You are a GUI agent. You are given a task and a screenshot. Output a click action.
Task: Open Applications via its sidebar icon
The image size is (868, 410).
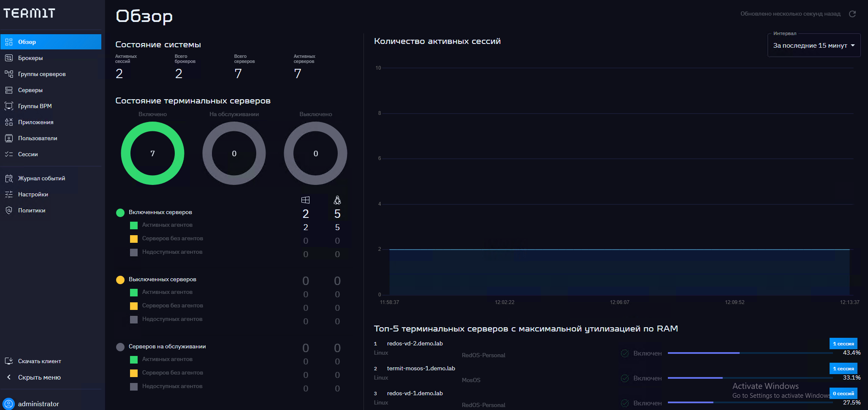click(x=9, y=122)
